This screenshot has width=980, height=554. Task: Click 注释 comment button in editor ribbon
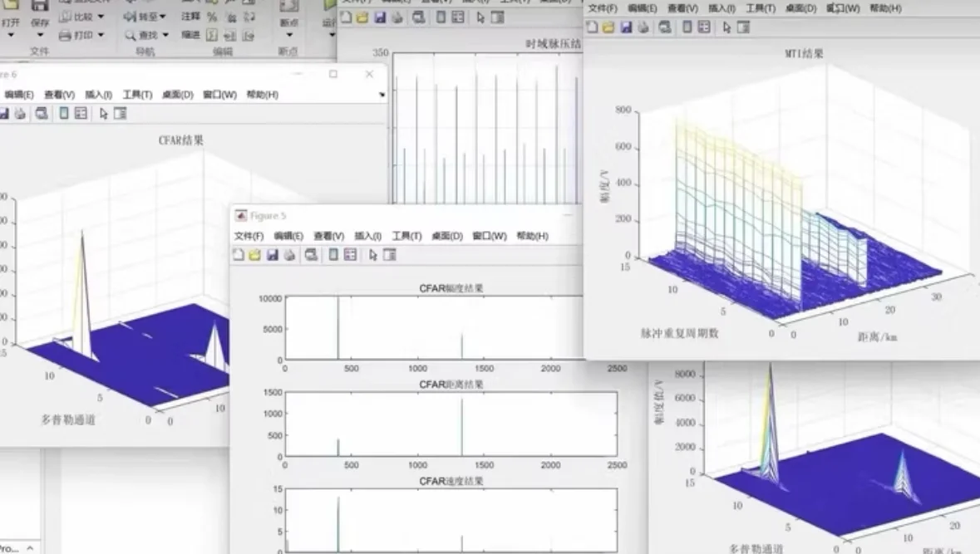(x=190, y=17)
